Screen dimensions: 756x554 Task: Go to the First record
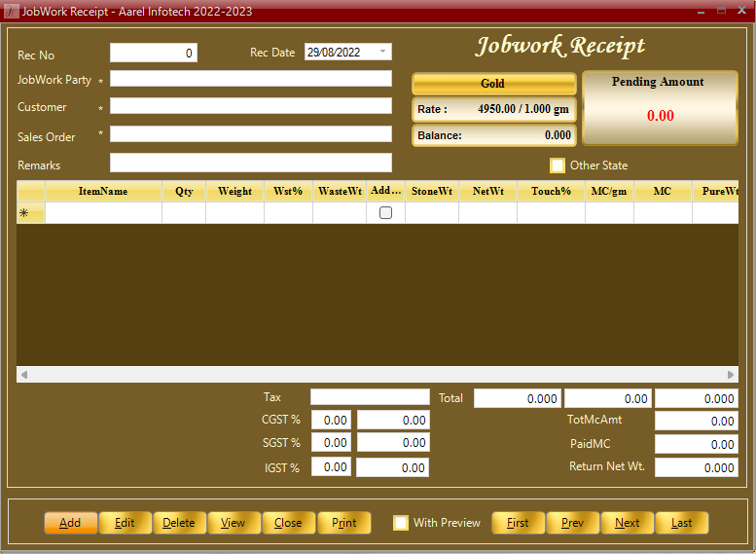pyautogui.click(x=519, y=523)
